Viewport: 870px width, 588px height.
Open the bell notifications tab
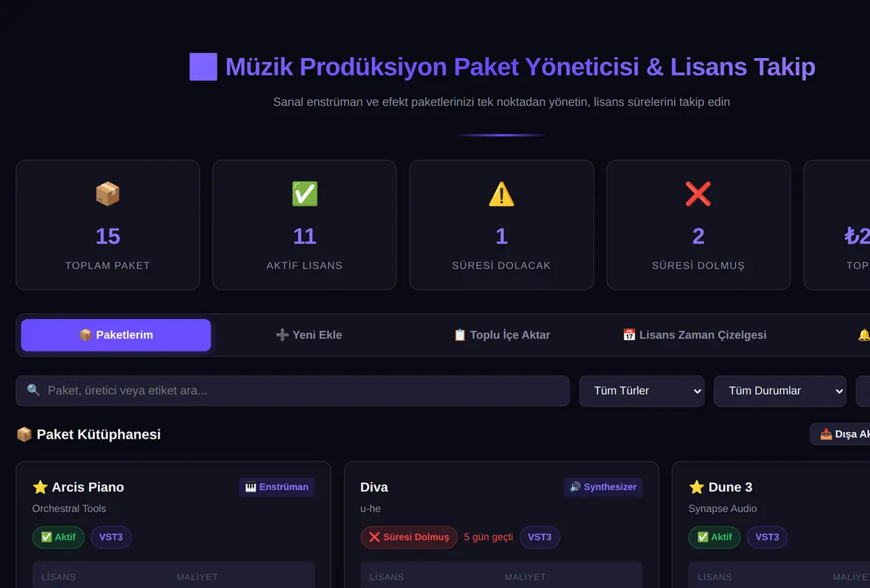click(863, 335)
